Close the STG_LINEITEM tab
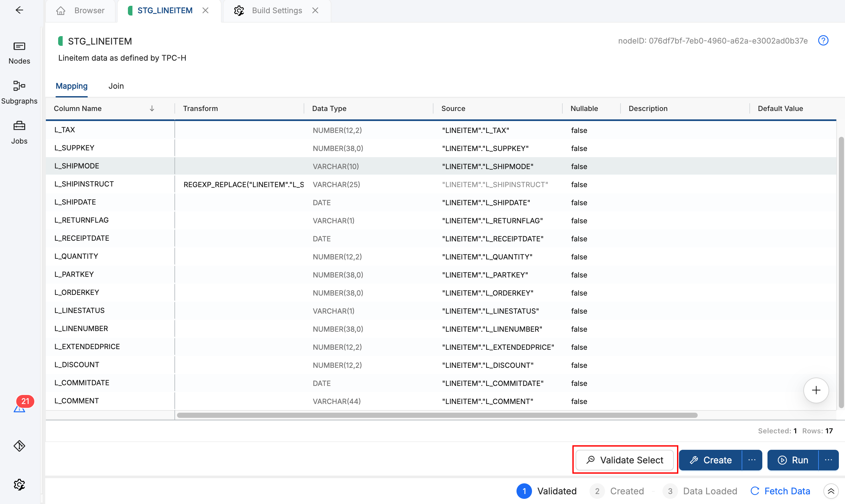 point(206,10)
